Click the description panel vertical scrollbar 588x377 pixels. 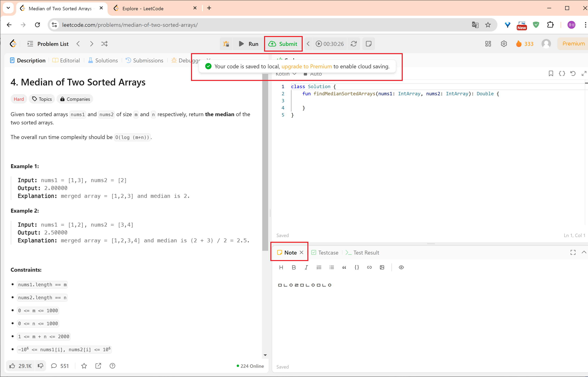pyautogui.click(x=265, y=162)
